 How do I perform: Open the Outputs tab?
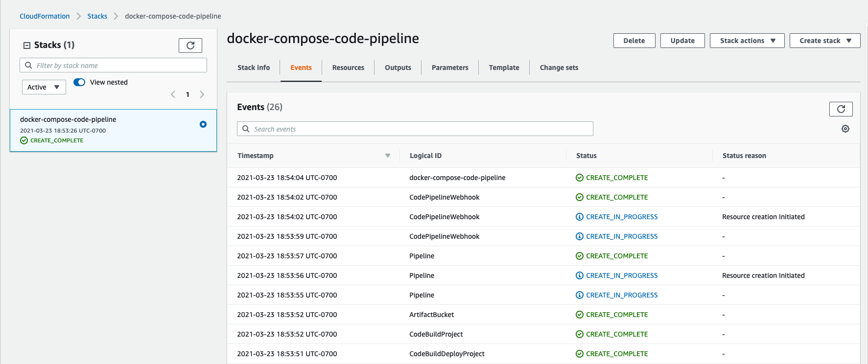pyautogui.click(x=398, y=68)
